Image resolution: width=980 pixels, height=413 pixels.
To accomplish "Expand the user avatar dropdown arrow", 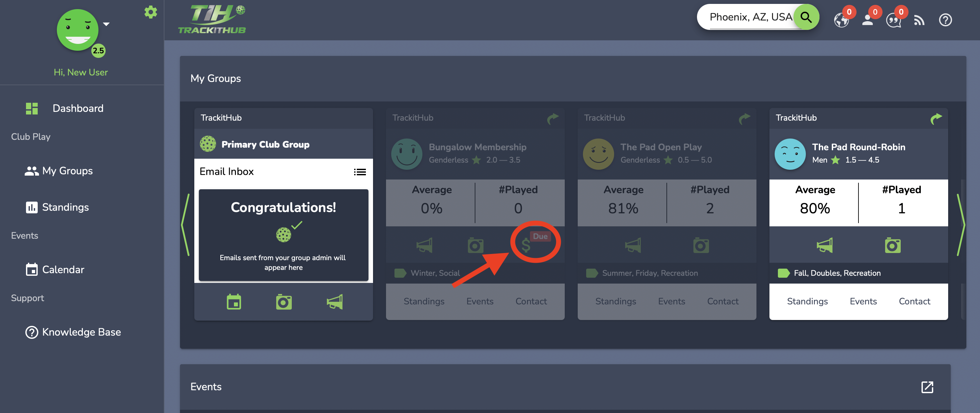I will (107, 24).
